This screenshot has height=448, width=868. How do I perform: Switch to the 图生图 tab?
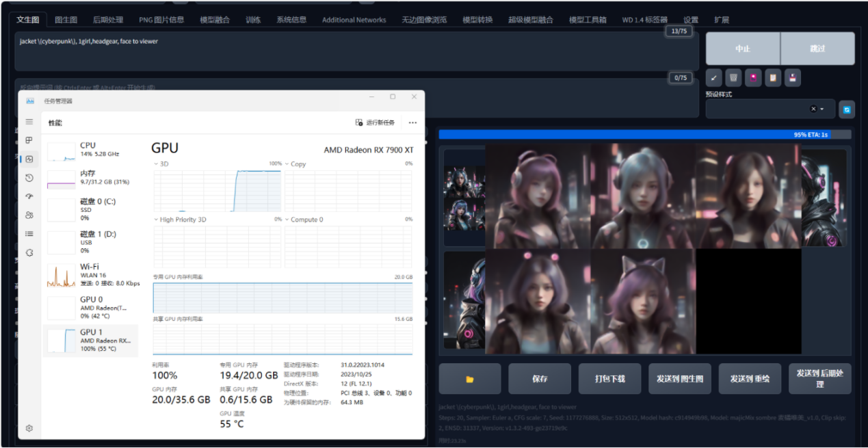66,20
